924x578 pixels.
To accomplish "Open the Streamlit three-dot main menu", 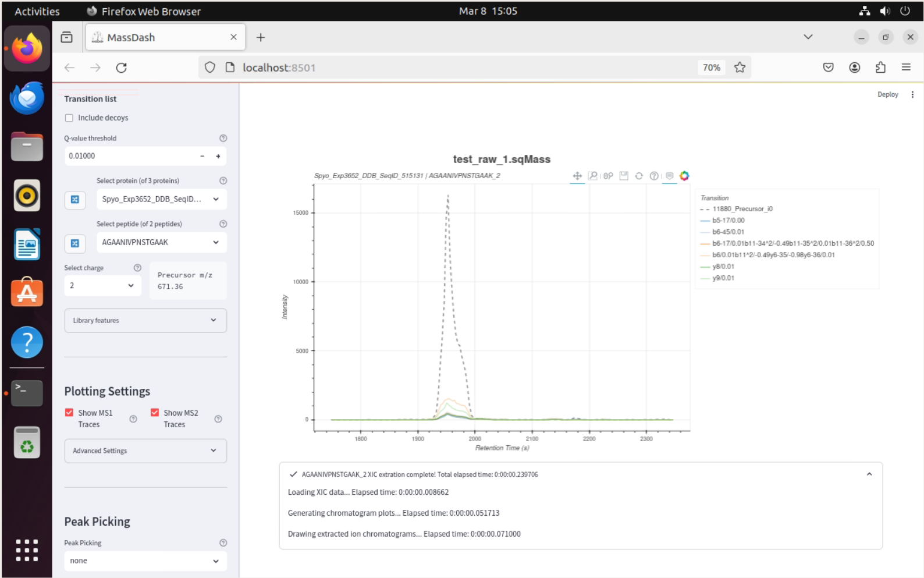I will coord(912,94).
